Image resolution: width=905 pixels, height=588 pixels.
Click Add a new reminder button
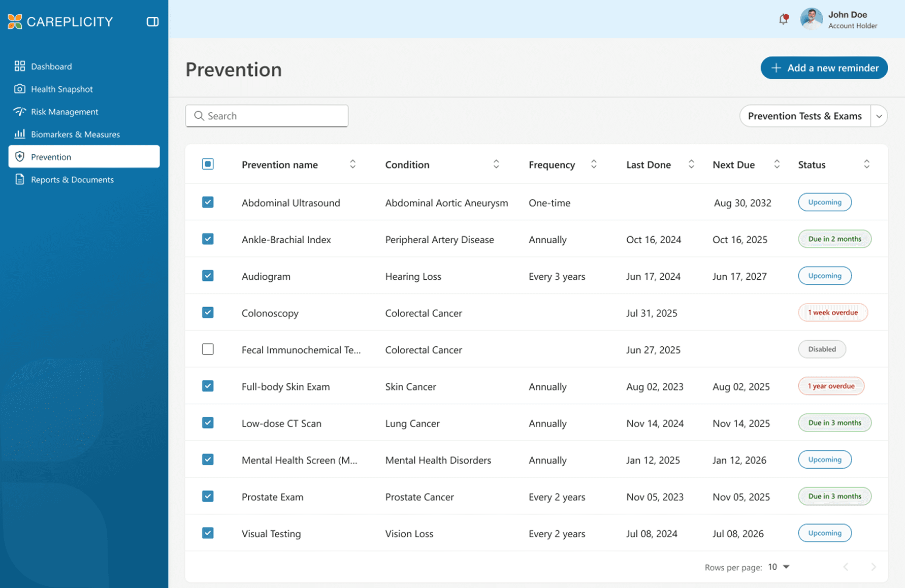[x=824, y=68]
